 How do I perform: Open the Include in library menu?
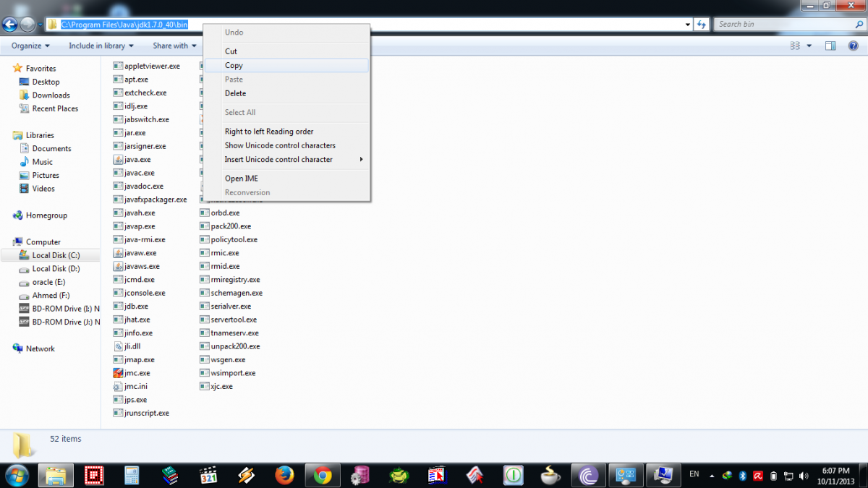tap(101, 46)
